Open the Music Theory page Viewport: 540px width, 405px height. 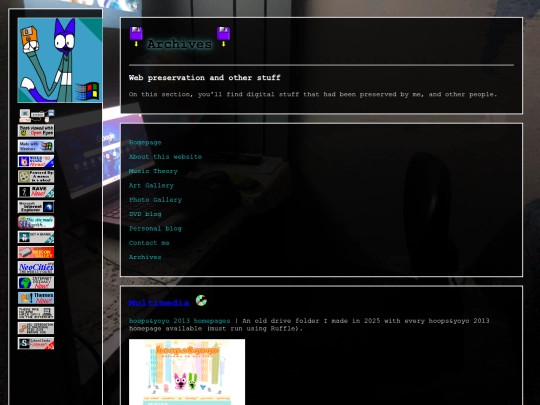tap(153, 171)
